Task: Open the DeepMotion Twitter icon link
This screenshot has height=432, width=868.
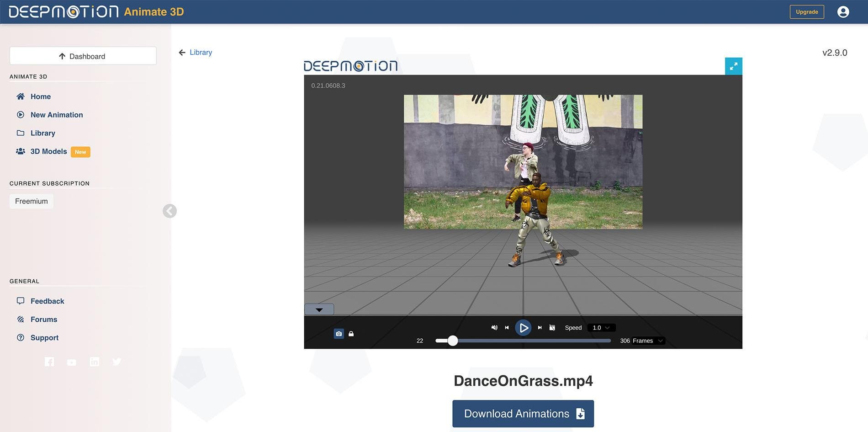Action: pos(117,362)
